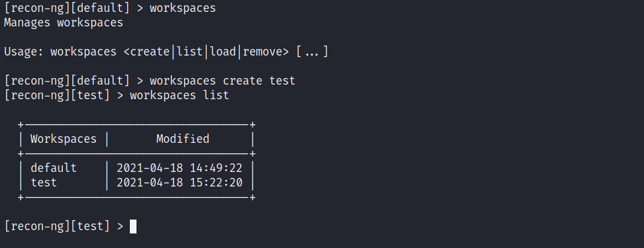Click the 'create' option in usage line
Viewport: 644px width, 248px height.
pos(150,52)
